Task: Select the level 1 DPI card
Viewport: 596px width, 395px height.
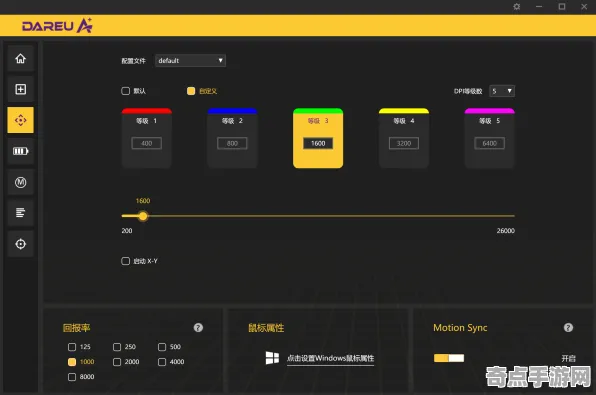Action: tap(147, 138)
